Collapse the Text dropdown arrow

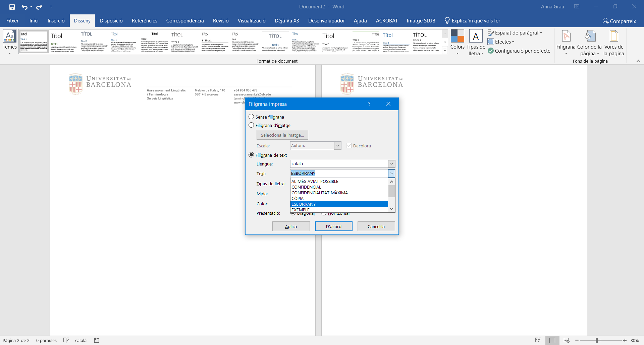click(x=391, y=174)
